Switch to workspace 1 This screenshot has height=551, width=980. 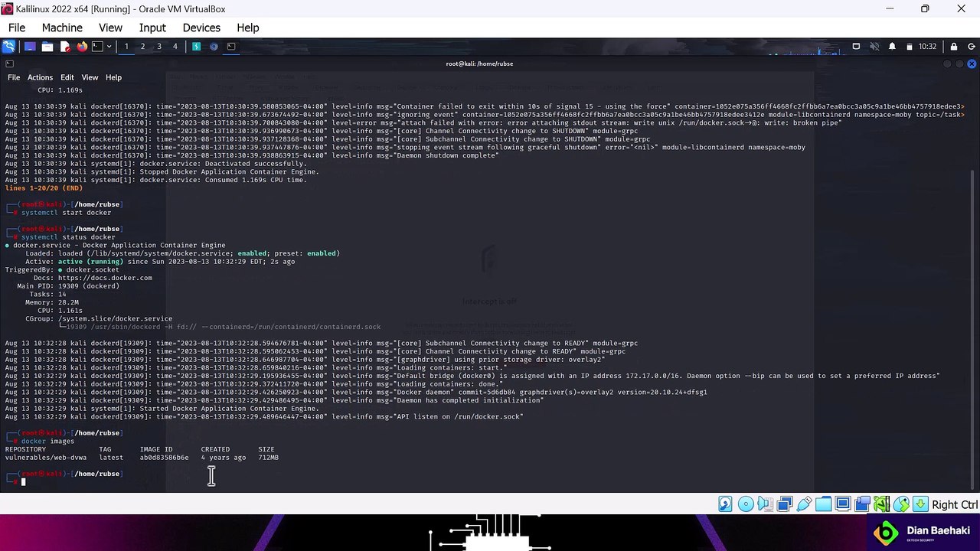(126, 47)
